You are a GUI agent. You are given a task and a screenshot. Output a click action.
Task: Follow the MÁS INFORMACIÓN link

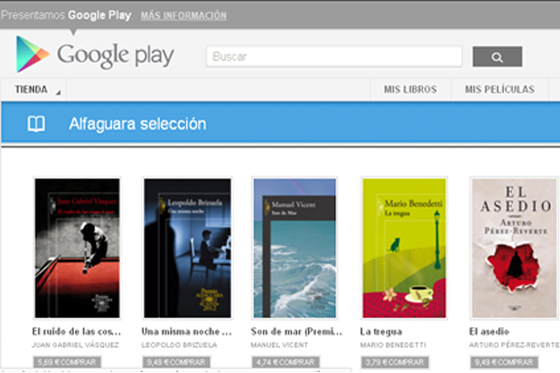click(183, 16)
